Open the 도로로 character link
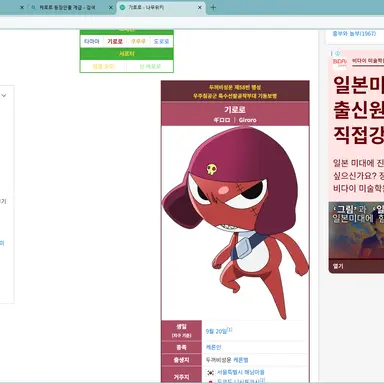This screenshot has width=384, height=384. (161, 41)
